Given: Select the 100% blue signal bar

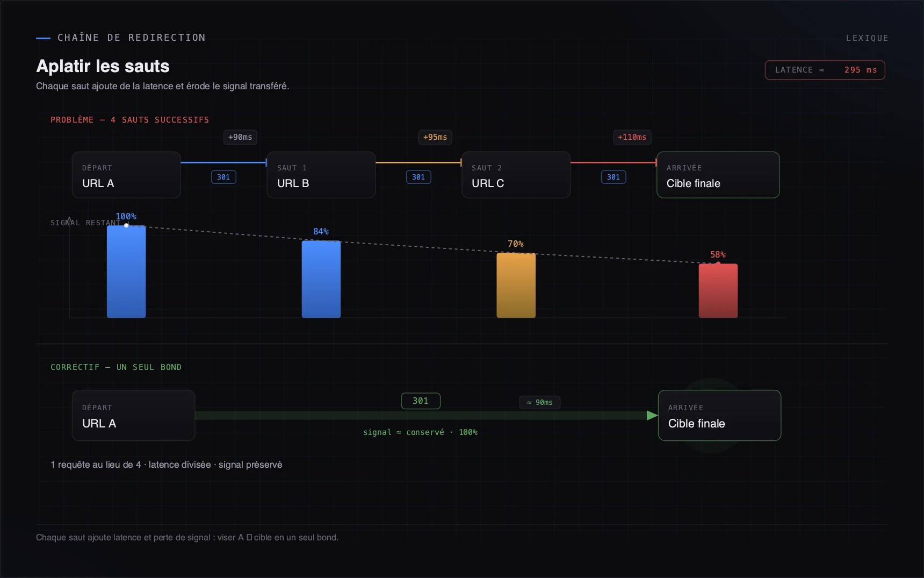Looking at the screenshot, I should 126,272.
